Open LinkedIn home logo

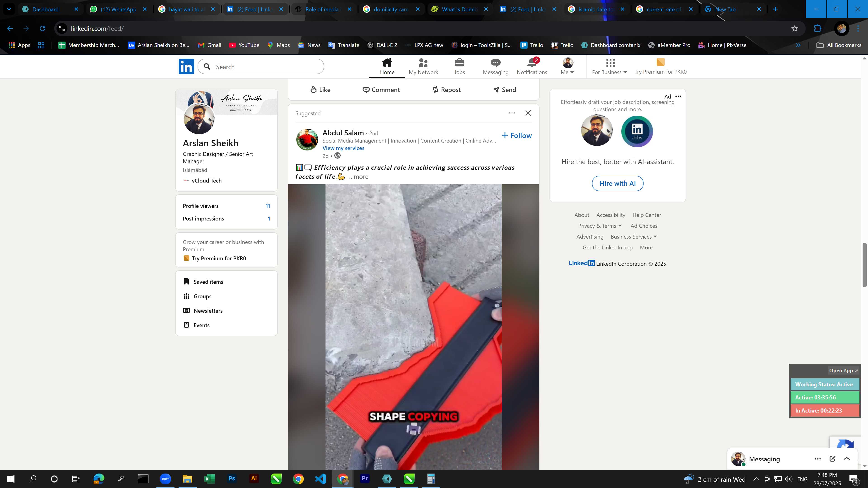coord(186,66)
